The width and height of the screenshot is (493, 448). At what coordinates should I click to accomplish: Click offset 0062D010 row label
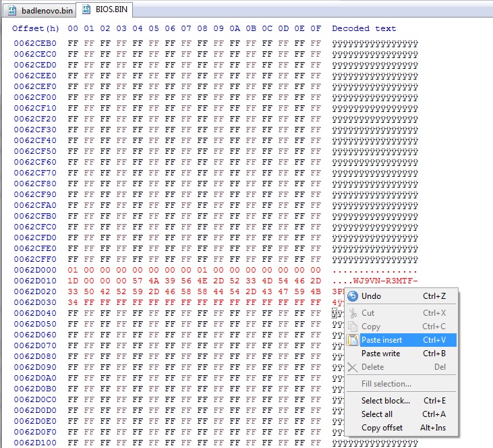tap(35, 281)
